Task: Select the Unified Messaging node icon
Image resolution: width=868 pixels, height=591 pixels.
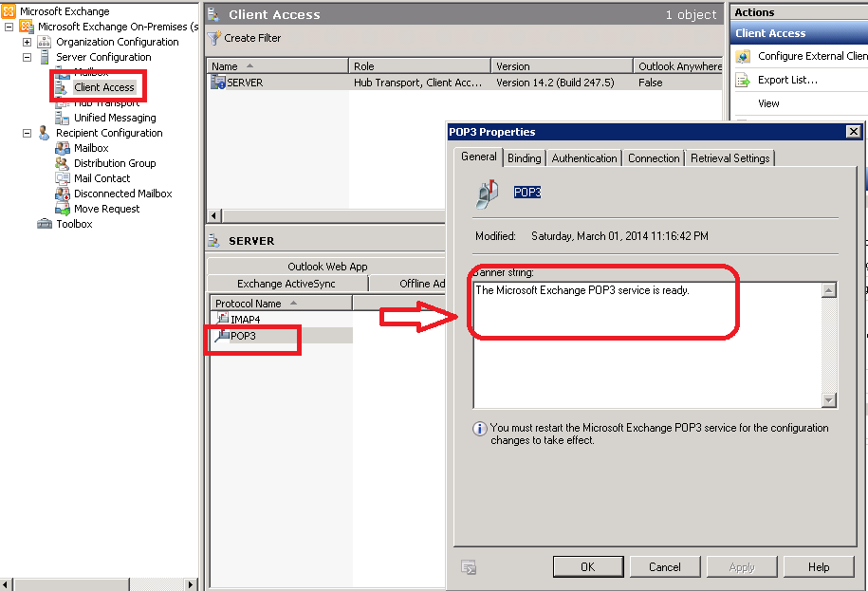Action: point(63,118)
